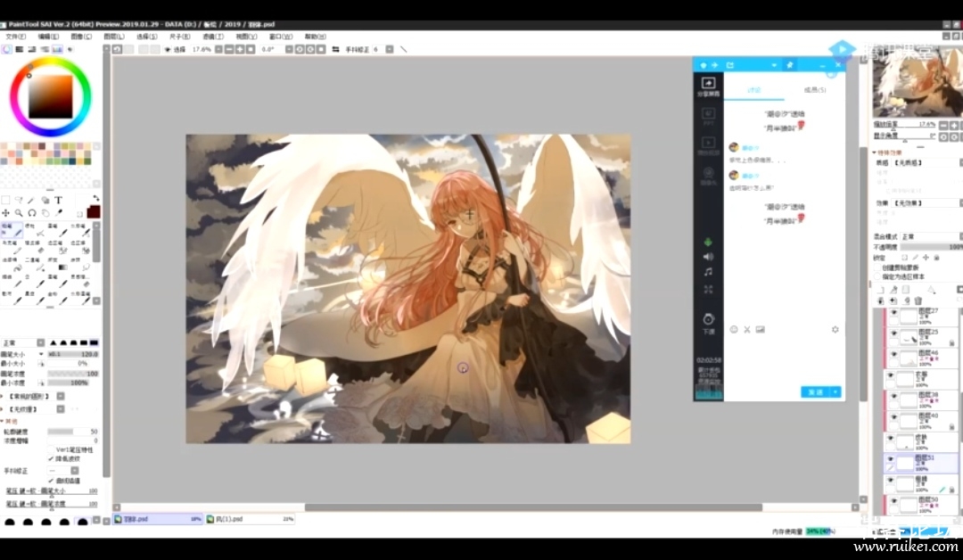Screen dimensions: 963x560
Task: Switch to the 凤(1).psd document tab
Action: [x=250, y=519]
